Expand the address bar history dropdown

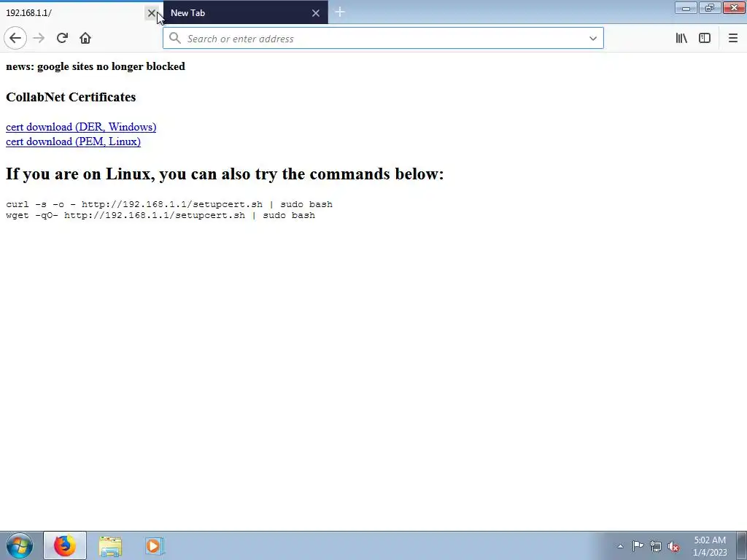pyautogui.click(x=592, y=39)
